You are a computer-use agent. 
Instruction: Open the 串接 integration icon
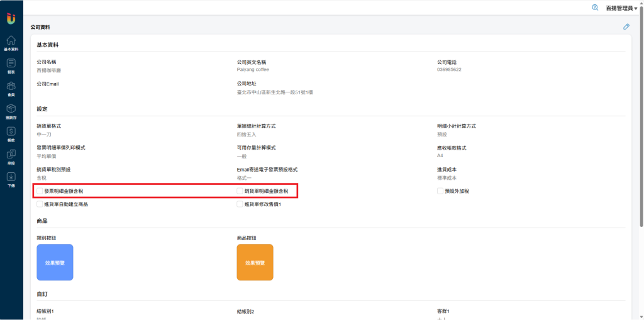[11, 156]
